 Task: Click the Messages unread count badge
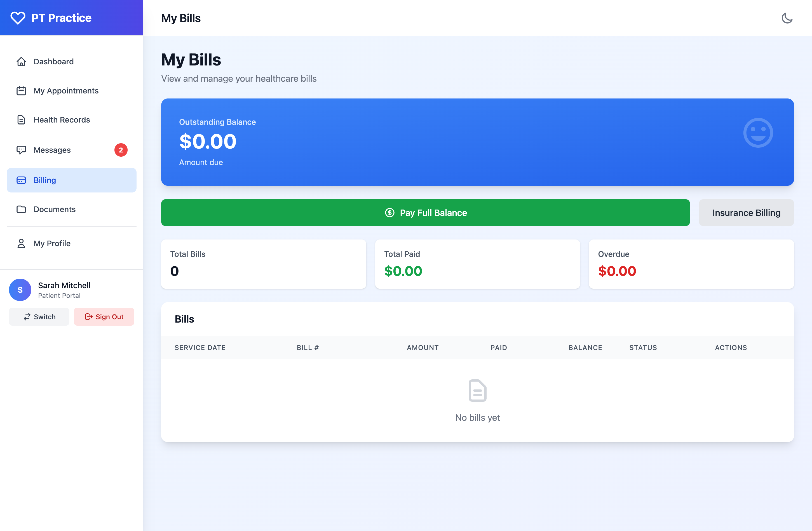click(121, 150)
